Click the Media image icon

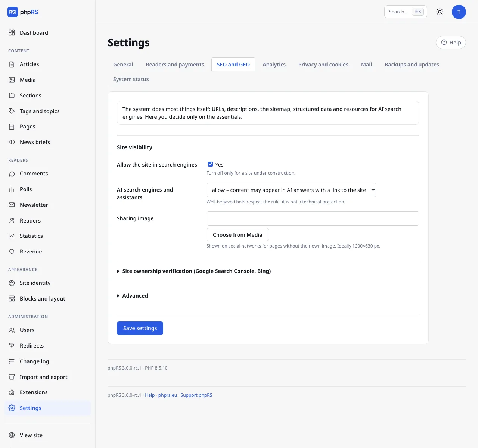tap(12, 80)
